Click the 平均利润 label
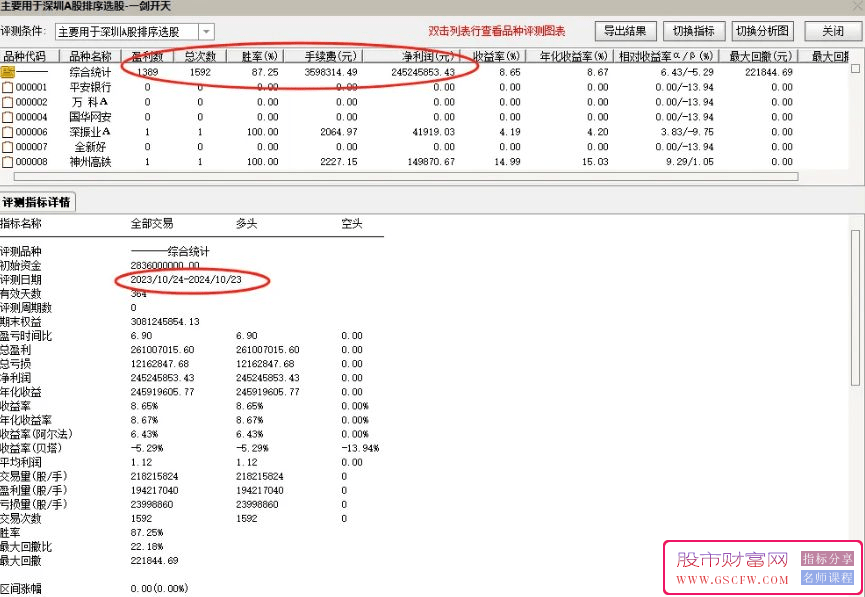Viewport: 865px width, 597px height. pyautogui.click(x=21, y=462)
